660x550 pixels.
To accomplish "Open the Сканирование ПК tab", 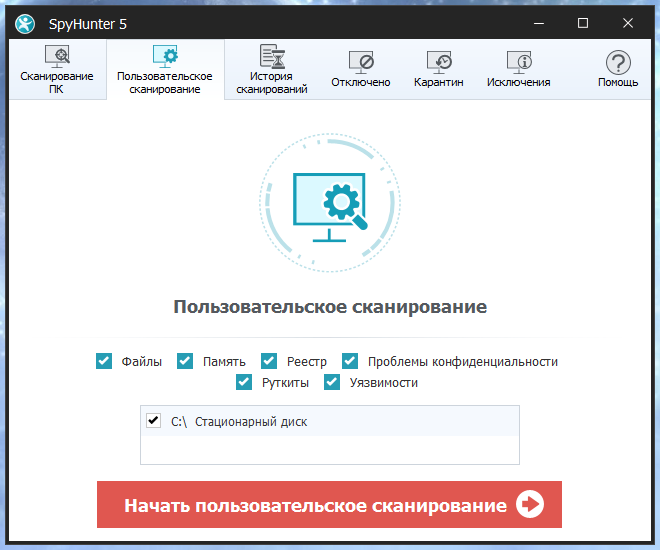I will [x=57, y=70].
